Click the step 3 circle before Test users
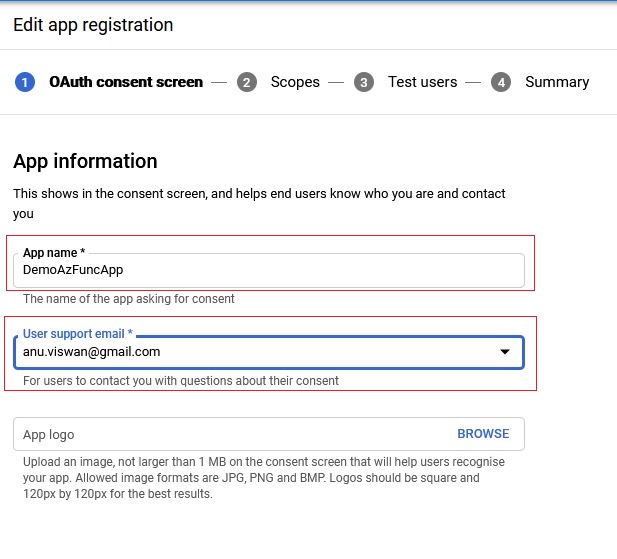The image size is (617, 559). pos(364,82)
